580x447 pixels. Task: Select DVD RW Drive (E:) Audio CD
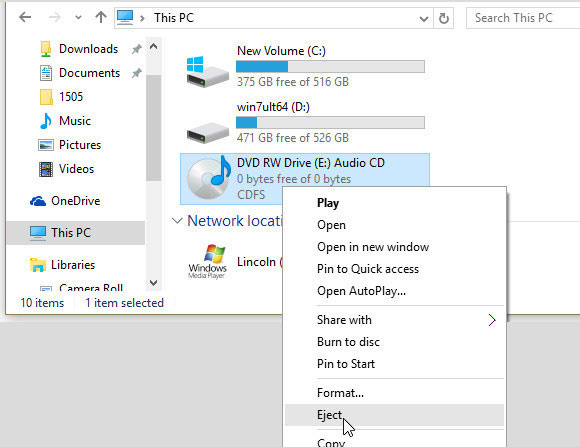(x=305, y=171)
